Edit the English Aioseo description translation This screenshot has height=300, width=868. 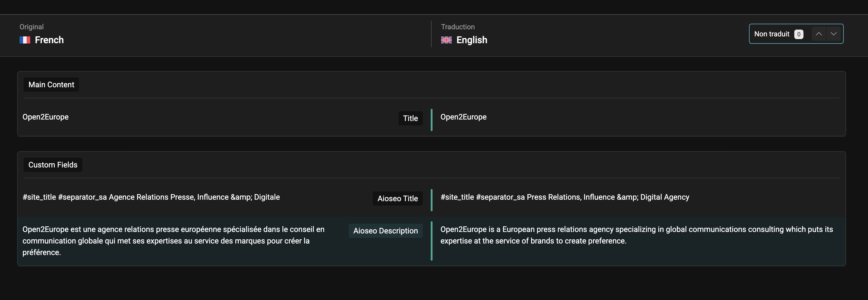[636, 235]
